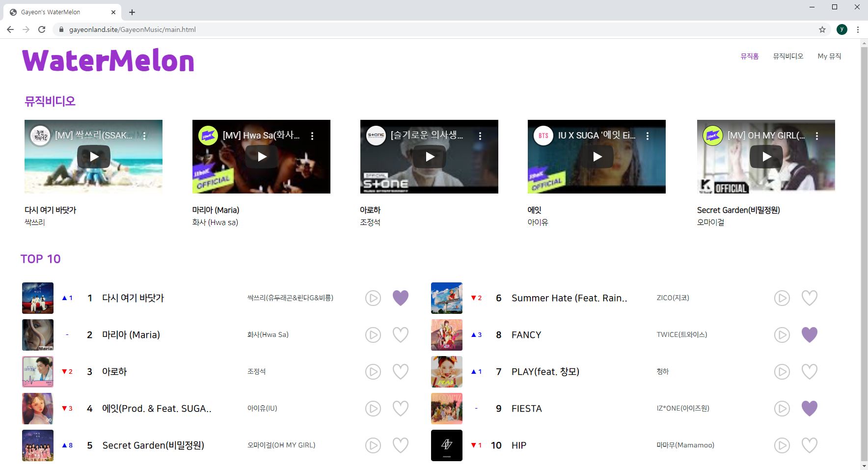Open options menu on 싹쓰리 video
Screen dimensions: 868x470
tap(144, 136)
